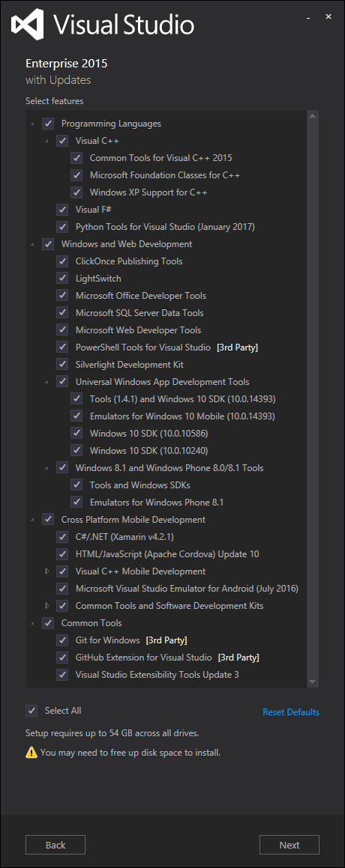Uncheck Silverlight Development Kit
Image resolution: width=345 pixels, height=868 pixels.
click(x=62, y=364)
